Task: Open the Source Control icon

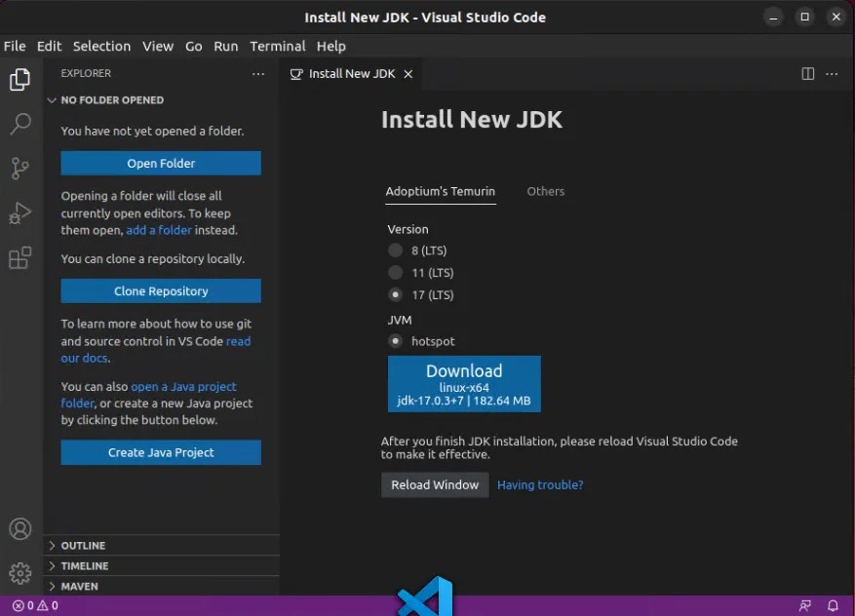Action: coord(20,169)
